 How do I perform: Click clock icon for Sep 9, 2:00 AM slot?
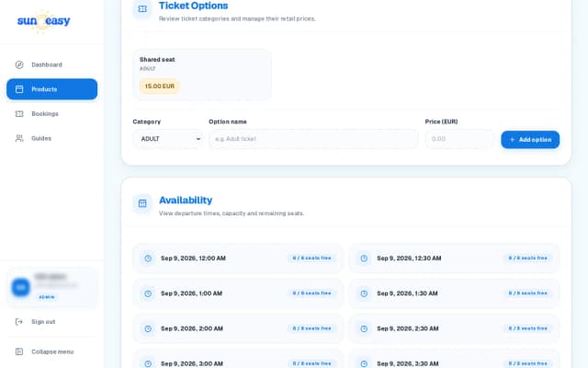tap(148, 329)
